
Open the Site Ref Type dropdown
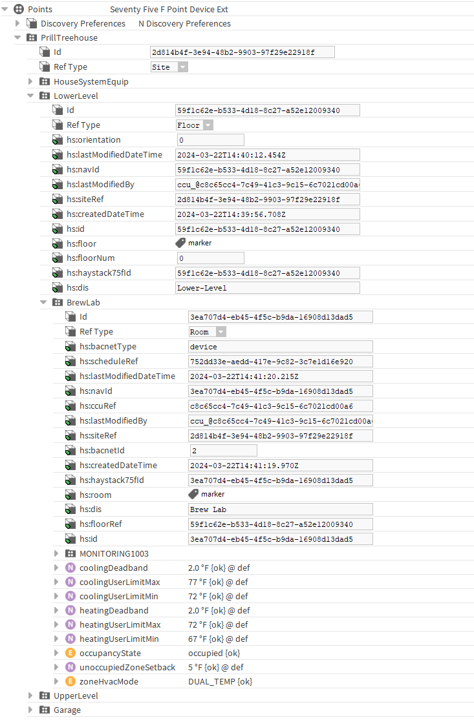click(183, 67)
